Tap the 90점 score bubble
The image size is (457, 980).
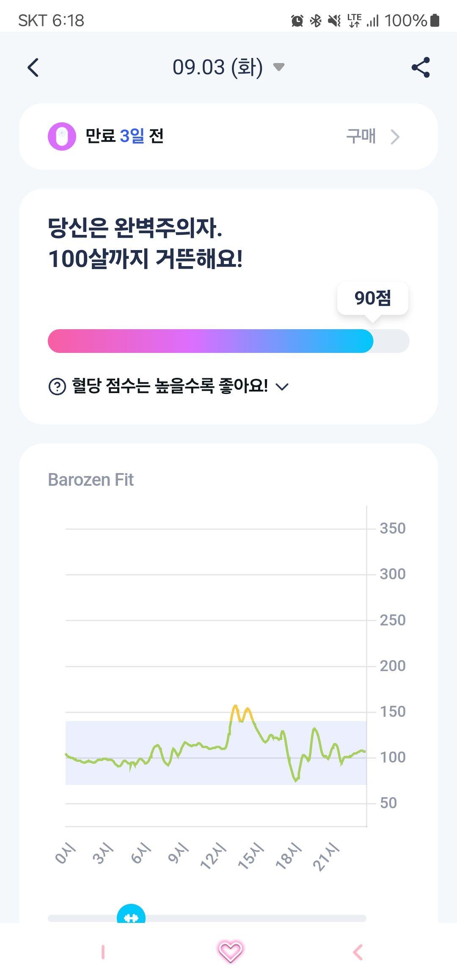pos(373,298)
